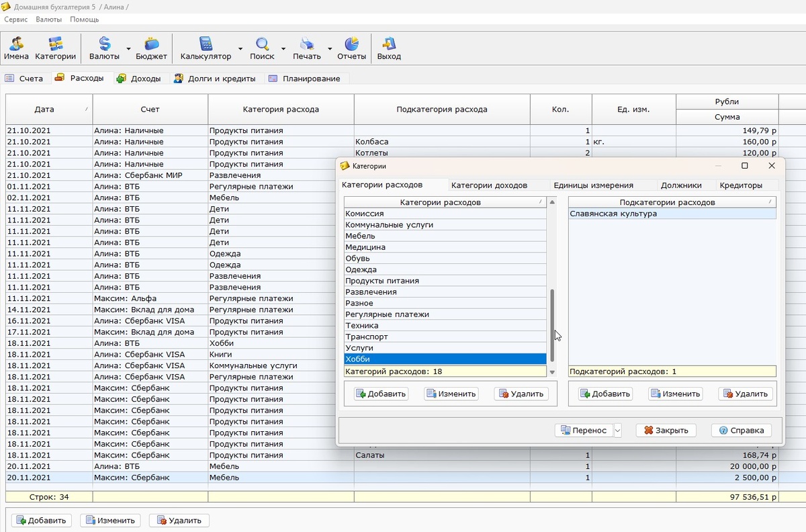Open the Бюджет toolbar icon
The image size is (806, 532).
point(151,49)
